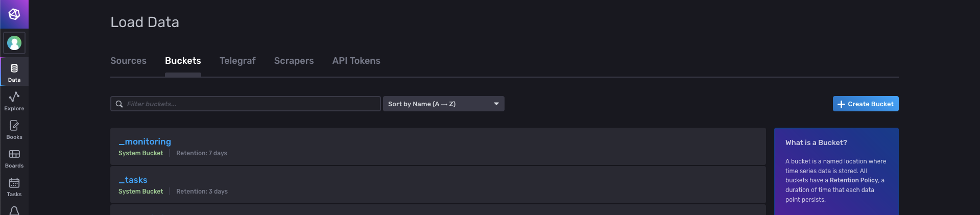Open the Explore data explorer icon
The width and height of the screenshot is (980, 215).
(x=14, y=101)
